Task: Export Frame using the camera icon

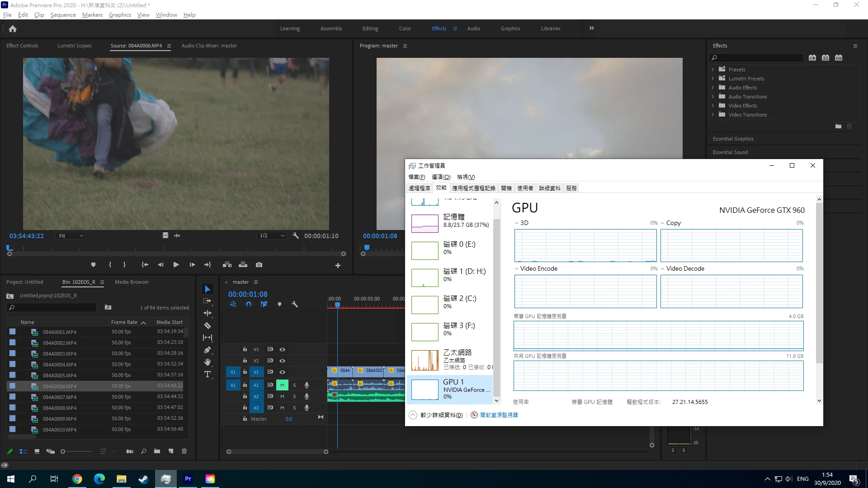Action: [259, 265]
